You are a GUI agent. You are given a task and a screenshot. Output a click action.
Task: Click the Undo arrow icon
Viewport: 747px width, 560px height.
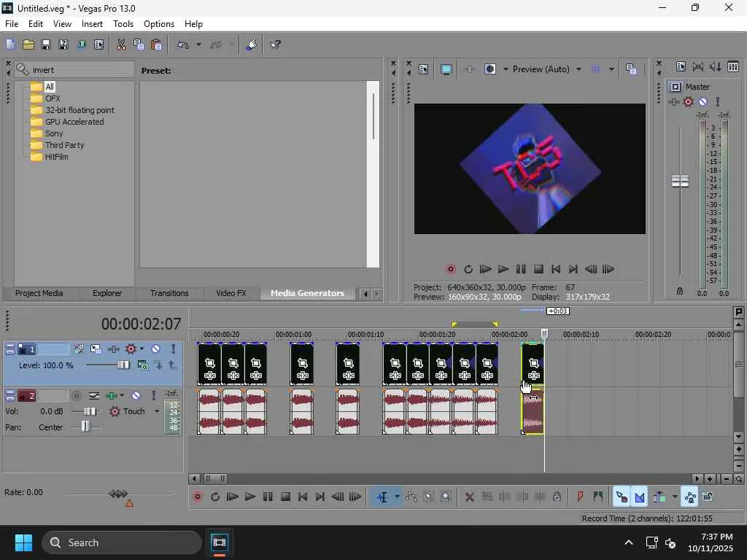[183, 44]
